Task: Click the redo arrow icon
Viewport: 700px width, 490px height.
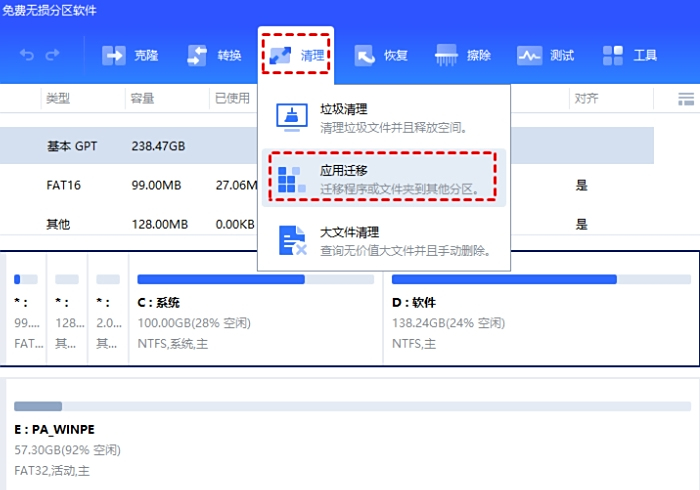Action: tap(53, 55)
